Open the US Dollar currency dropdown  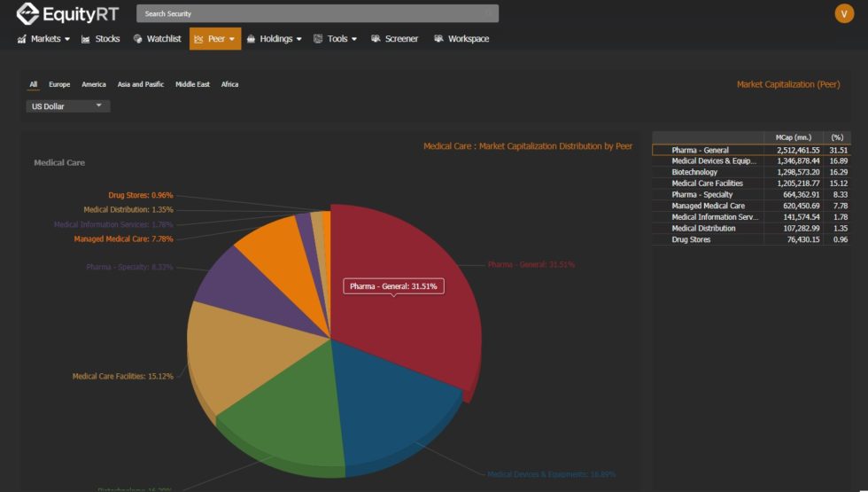(x=67, y=106)
